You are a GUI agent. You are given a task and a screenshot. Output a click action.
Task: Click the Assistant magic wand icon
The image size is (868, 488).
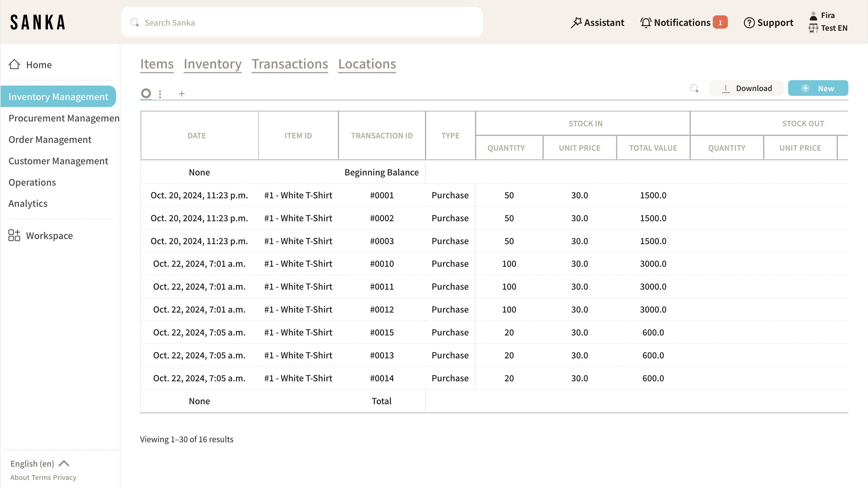576,23
